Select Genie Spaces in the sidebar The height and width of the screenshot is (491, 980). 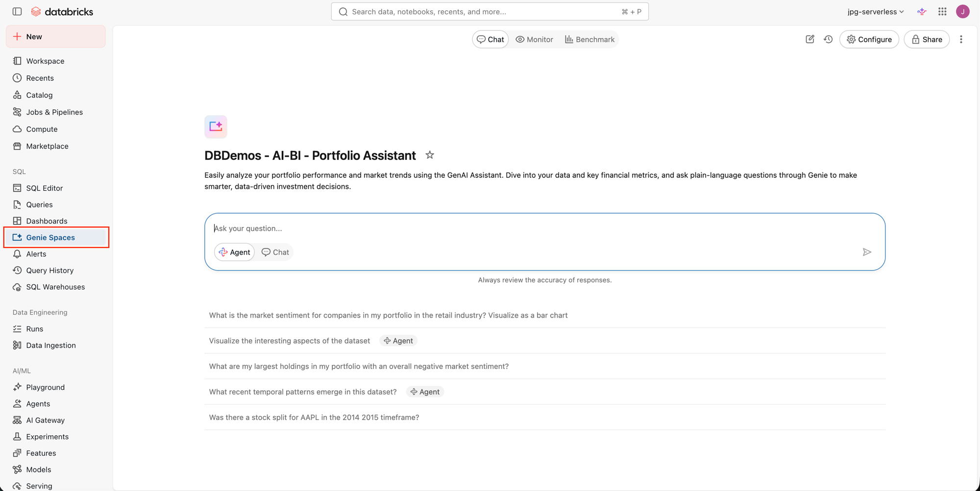coord(56,237)
